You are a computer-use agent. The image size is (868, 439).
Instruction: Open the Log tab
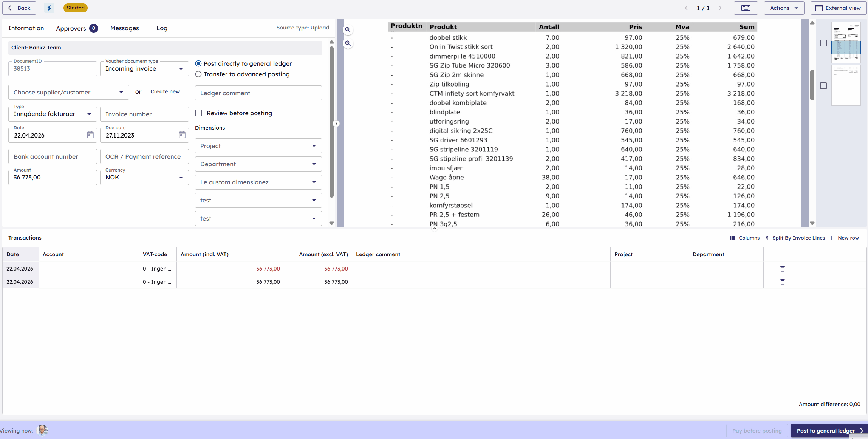[x=162, y=28]
